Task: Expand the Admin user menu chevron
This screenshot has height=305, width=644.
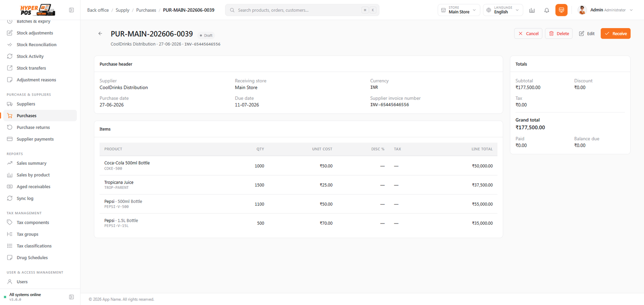Action: [x=631, y=10]
